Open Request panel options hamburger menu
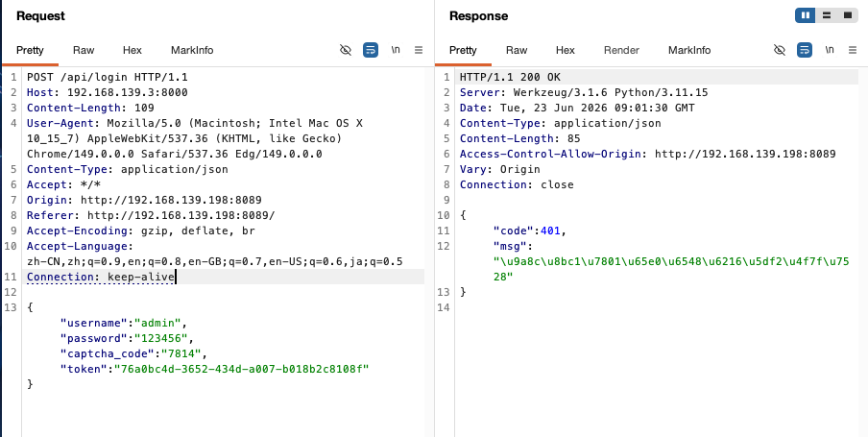Image resolution: width=868 pixels, height=437 pixels. [x=419, y=50]
